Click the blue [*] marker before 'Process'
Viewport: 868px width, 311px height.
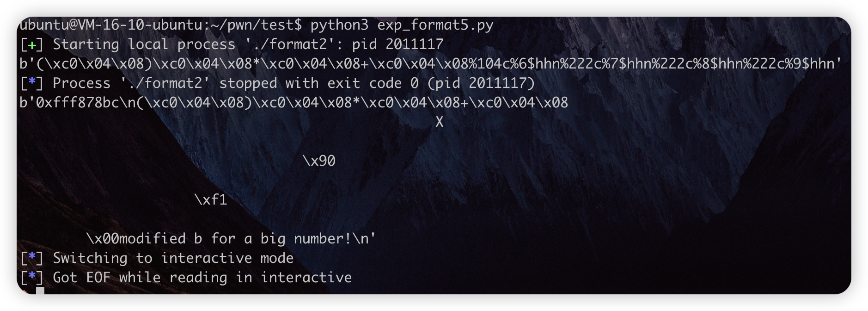click(x=31, y=84)
